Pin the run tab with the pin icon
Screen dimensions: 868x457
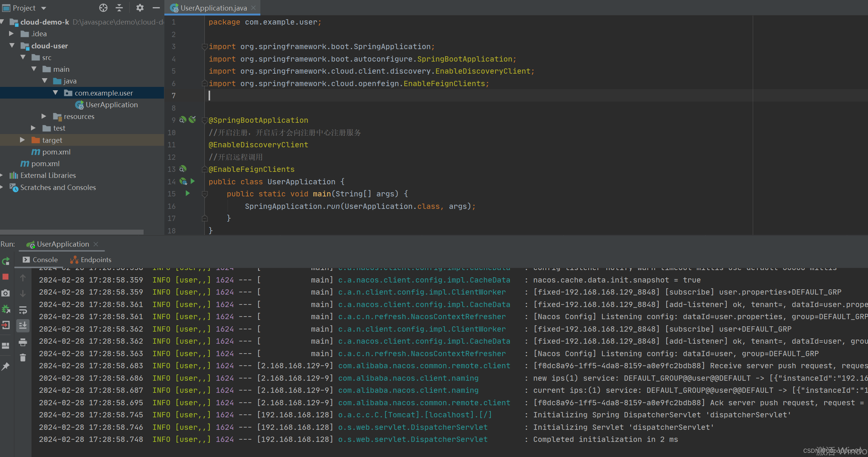tap(6, 366)
